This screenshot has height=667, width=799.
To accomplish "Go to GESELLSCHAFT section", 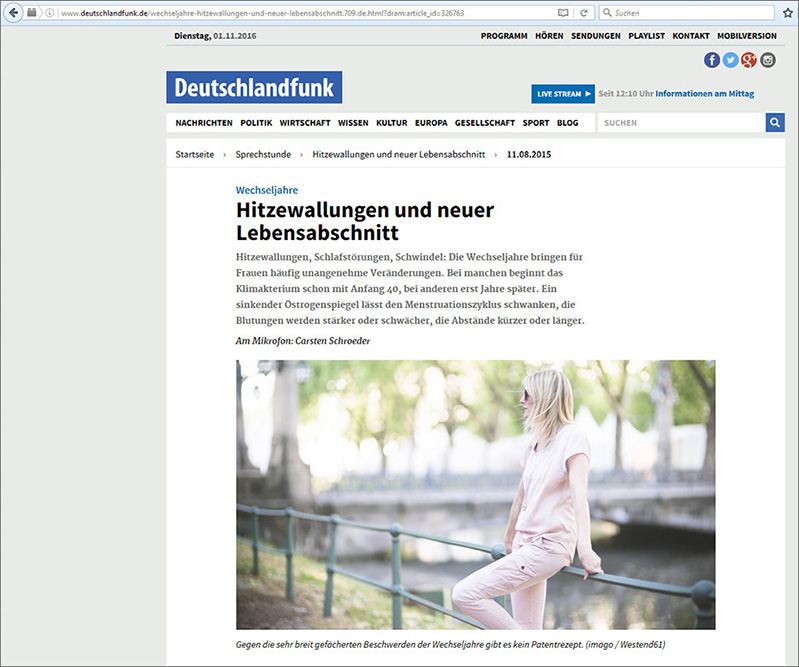I will point(485,123).
